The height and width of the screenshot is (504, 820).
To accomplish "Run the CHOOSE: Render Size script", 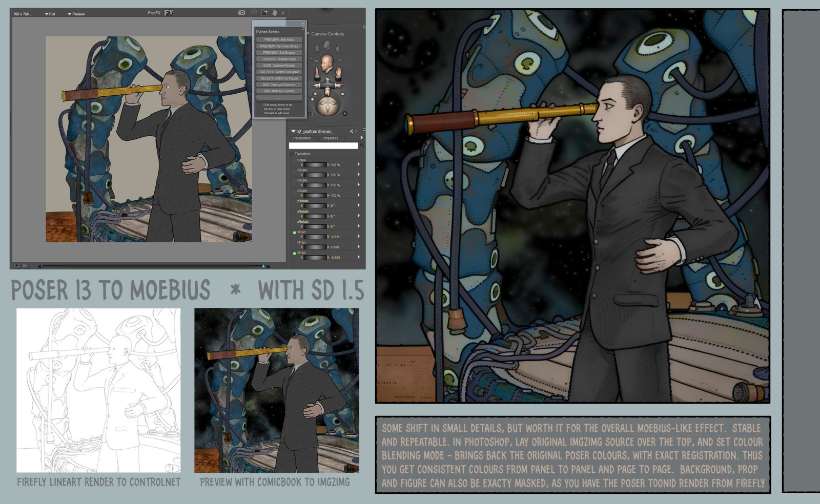I will (x=279, y=59).
